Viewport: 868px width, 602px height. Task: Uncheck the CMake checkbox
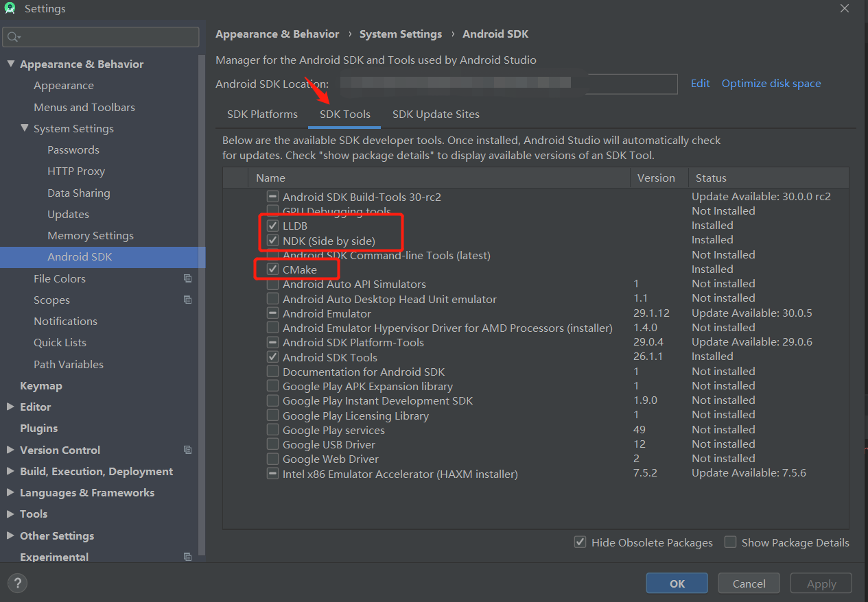tap(272, 269)
